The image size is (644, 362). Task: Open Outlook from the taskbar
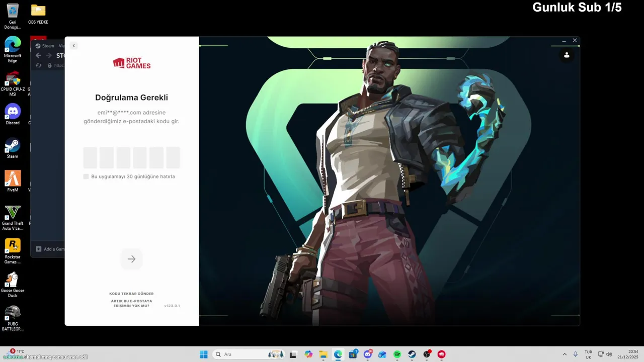point(382,354)
